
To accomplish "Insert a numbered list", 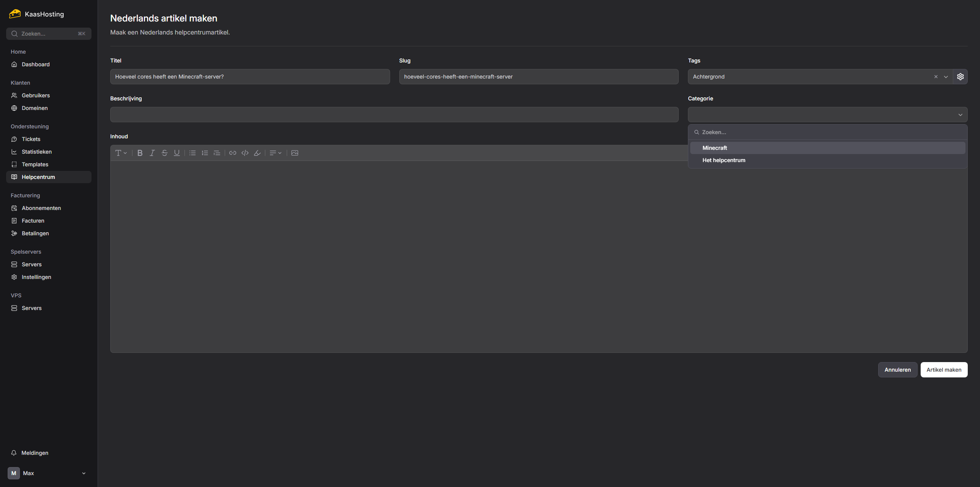I will coord(205,153).
